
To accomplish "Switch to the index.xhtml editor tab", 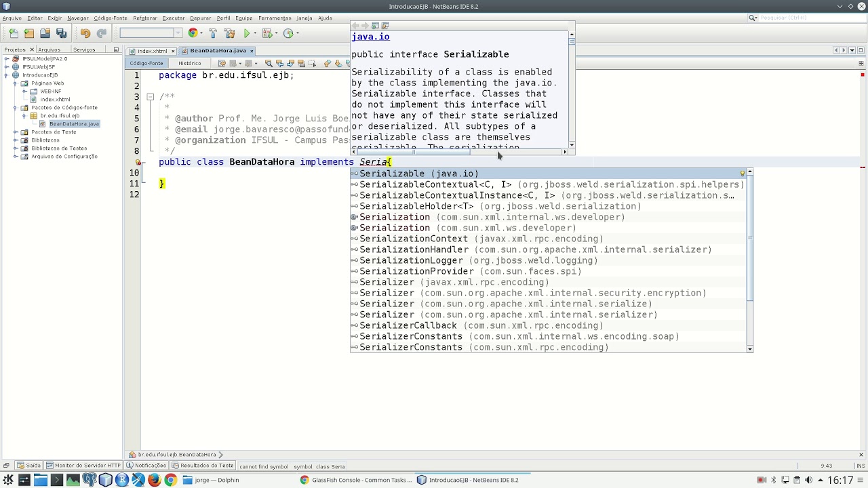I will 153,51.
